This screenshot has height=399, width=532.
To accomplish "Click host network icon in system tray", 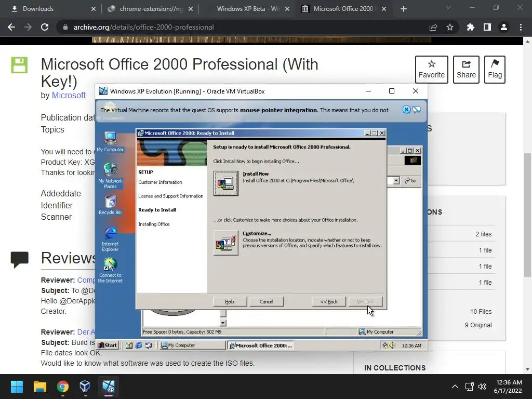I will coord(470,387).
